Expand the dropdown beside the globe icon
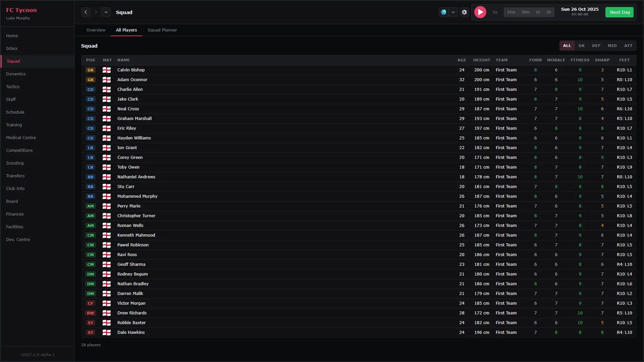 tap(453, 12)
